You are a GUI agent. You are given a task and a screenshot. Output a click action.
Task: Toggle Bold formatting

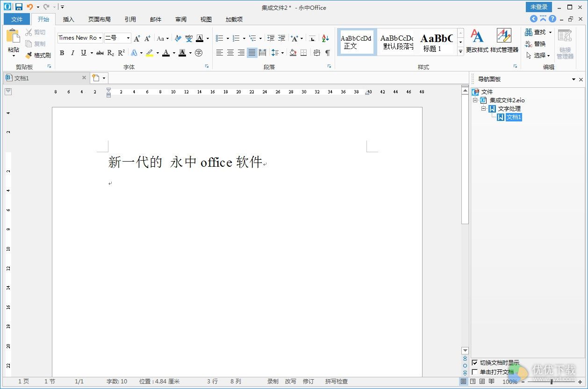(62, 53)
